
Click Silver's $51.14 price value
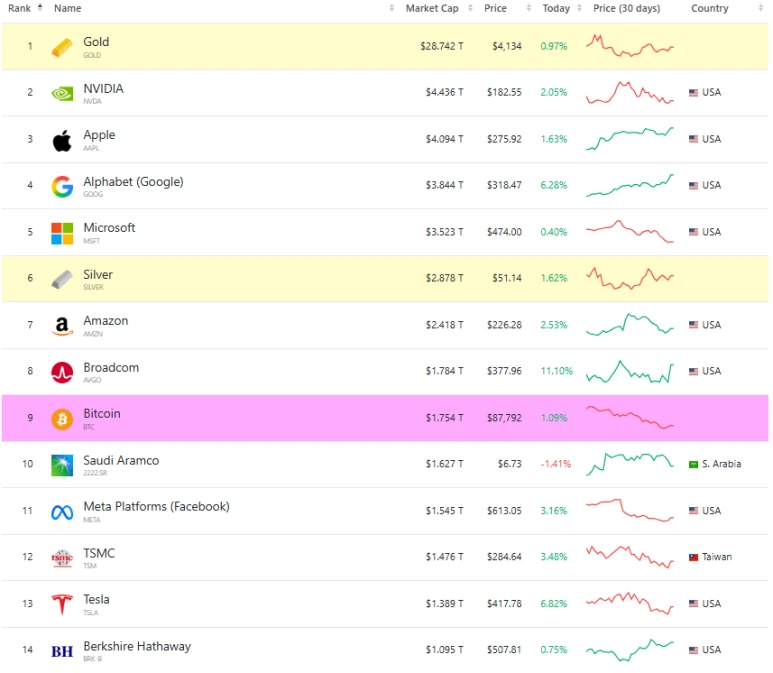(507, 278)
